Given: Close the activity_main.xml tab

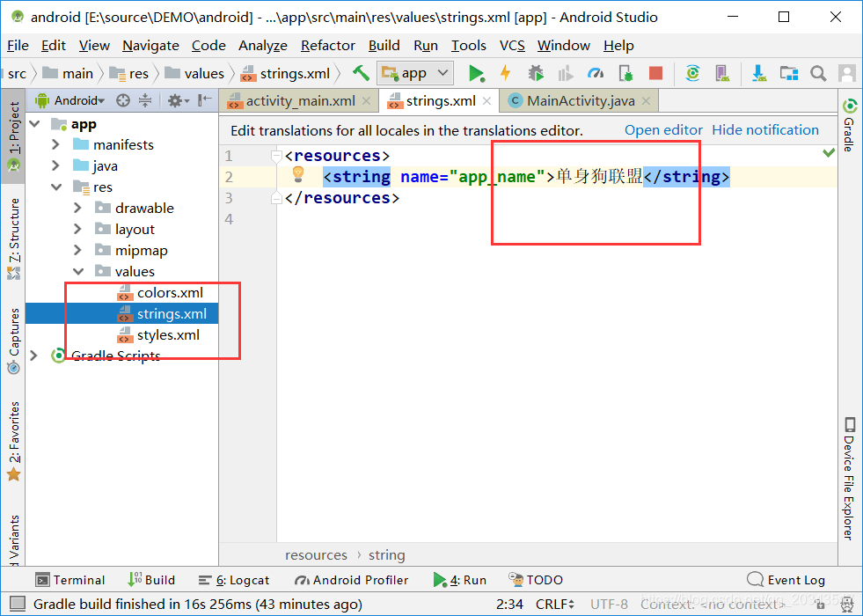Looking at the screenshot, I should tap(367, 100).
